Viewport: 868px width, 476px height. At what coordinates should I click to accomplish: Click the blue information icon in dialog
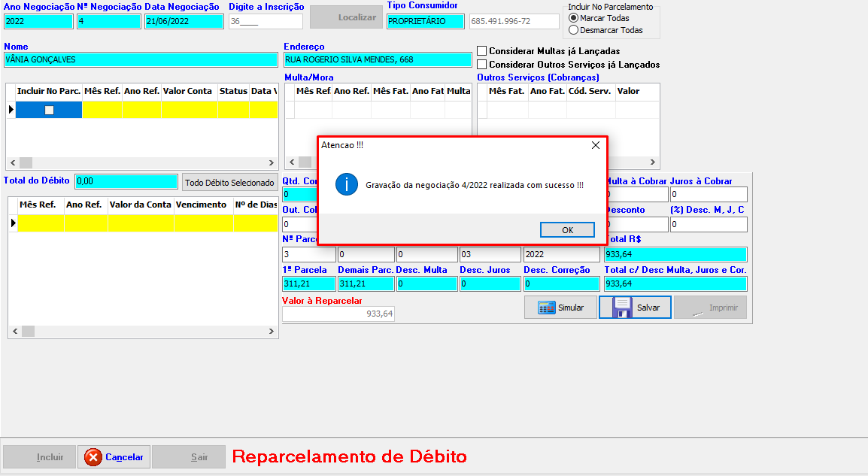pos(347,184)
